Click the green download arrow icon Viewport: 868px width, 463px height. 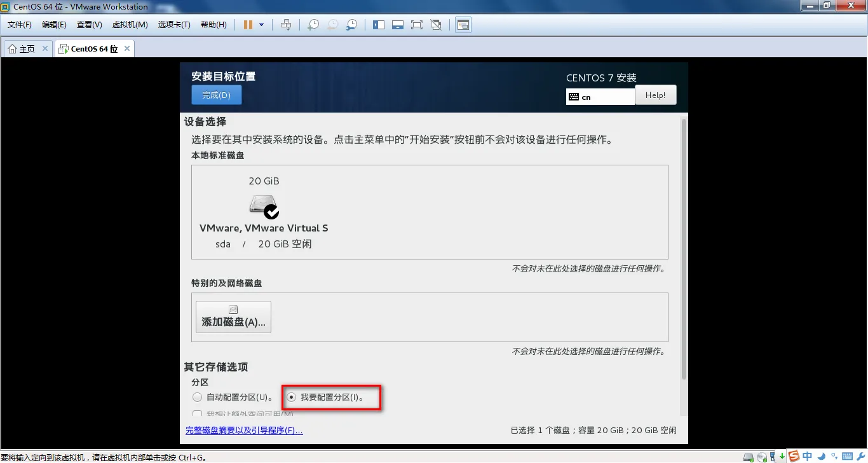pos(782,457)
